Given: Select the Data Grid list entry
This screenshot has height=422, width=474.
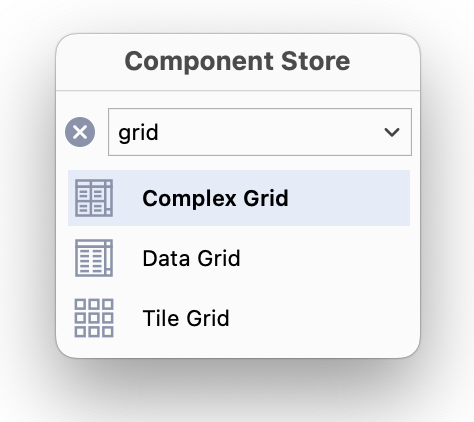Looking at the screenshot, I should [x=239, y=258].
